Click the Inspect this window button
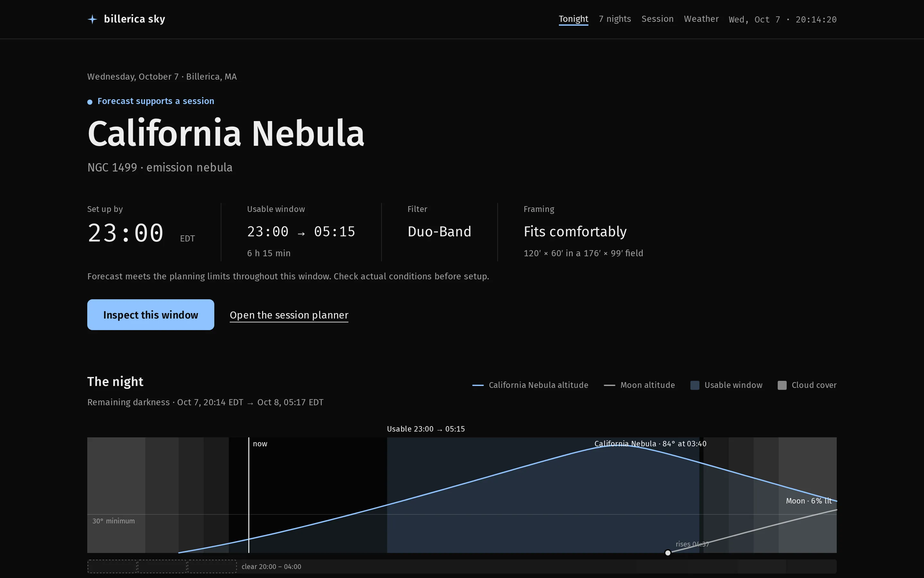The image size is (924, 578). (x=150, y=315)
